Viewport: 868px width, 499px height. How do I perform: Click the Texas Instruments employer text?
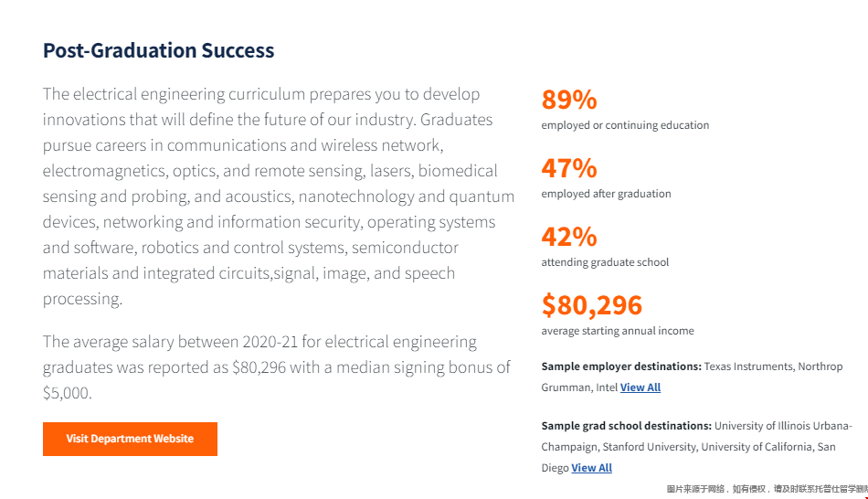coord(748,366)
